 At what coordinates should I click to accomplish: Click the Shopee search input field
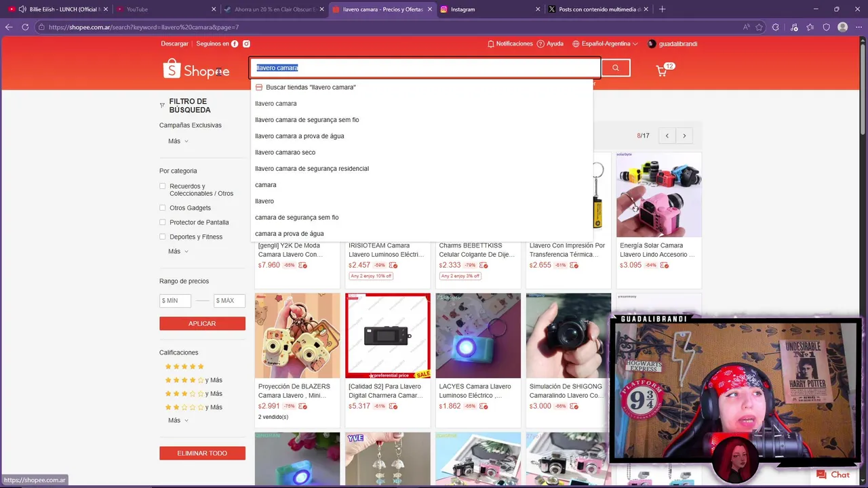(425, 68)
